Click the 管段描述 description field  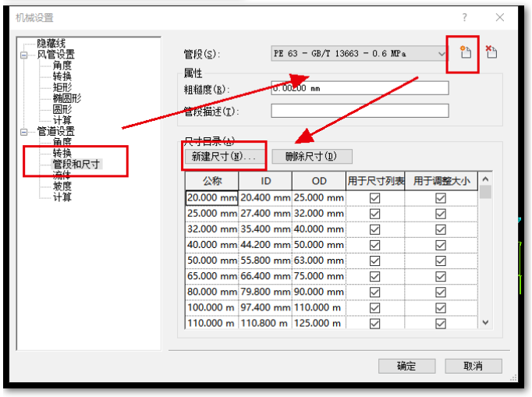pos(360,111)
